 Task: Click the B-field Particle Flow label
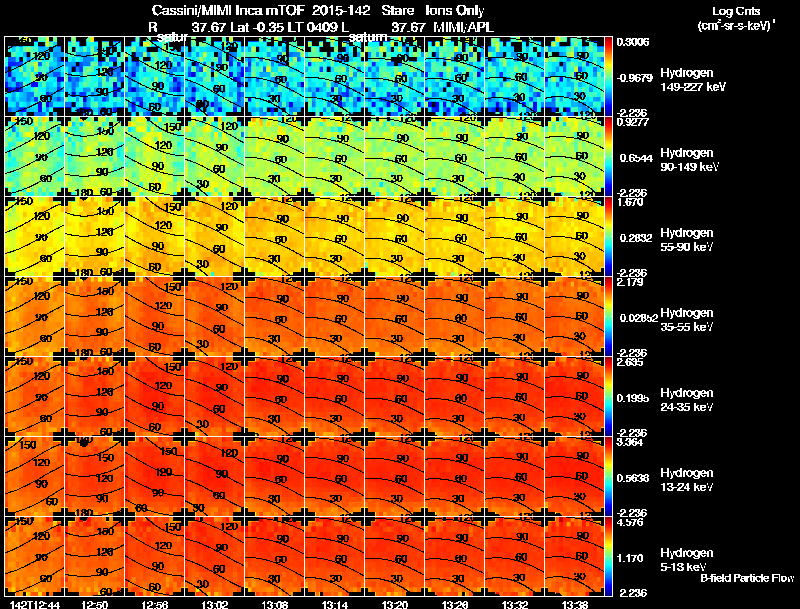pyautogui.click(x=747, y=578)
